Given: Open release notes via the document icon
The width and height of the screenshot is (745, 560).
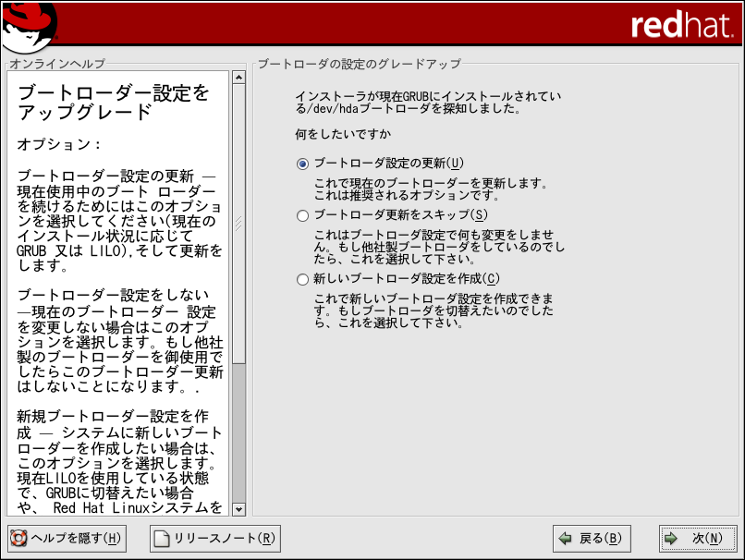Looking at the screenshot, I should tap(162, 538).
